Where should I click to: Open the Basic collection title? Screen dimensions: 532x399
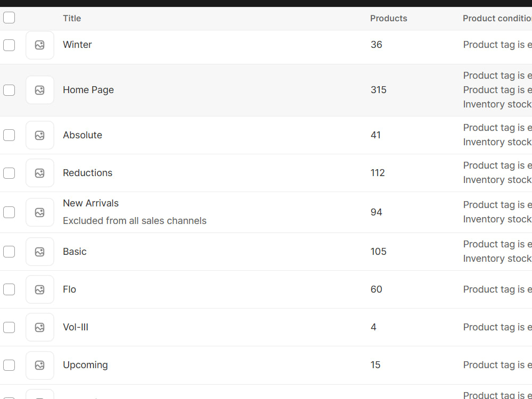click(x=74, y=252)
